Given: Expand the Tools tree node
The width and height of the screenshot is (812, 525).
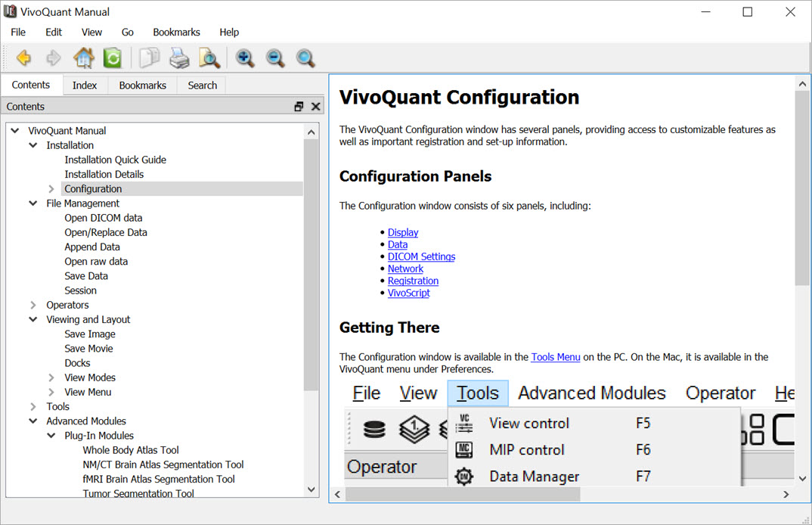Looking at the screenshot, I should pyautogui.click(x=33, y=407).
